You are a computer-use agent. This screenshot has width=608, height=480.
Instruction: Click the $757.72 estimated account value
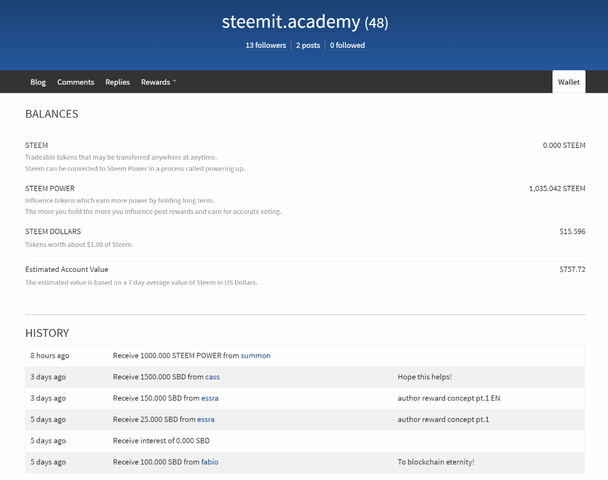click(572, 269)
